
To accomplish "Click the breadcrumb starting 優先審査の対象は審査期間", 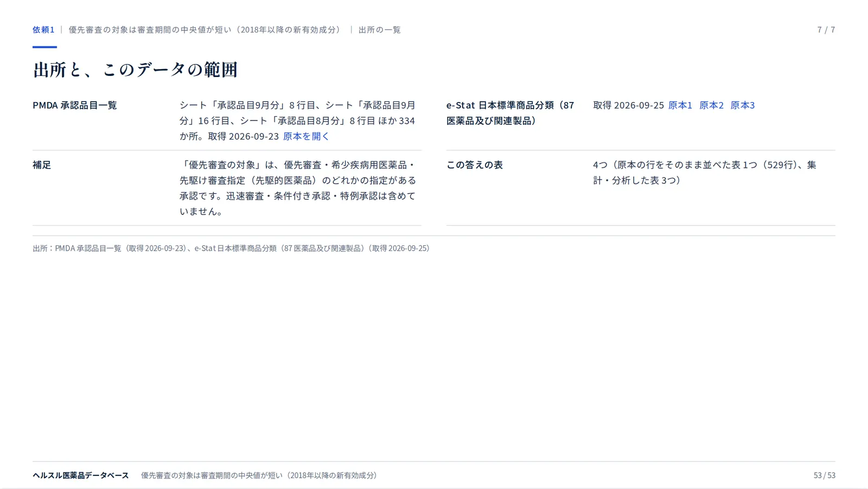I will click(x=206, y=30).
